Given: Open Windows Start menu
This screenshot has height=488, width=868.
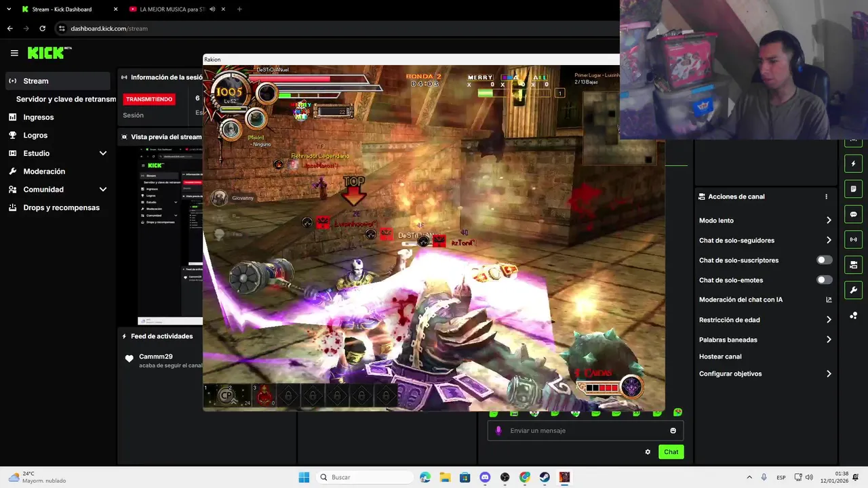Looking at the screenshot, I should (x=304, y=477).
